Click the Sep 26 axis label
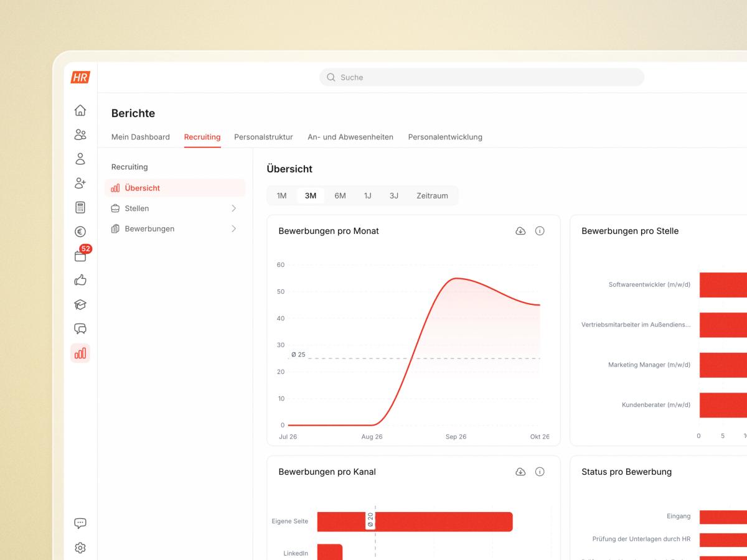Viewport: 747px width, 560px height. (x=456, y=437)
